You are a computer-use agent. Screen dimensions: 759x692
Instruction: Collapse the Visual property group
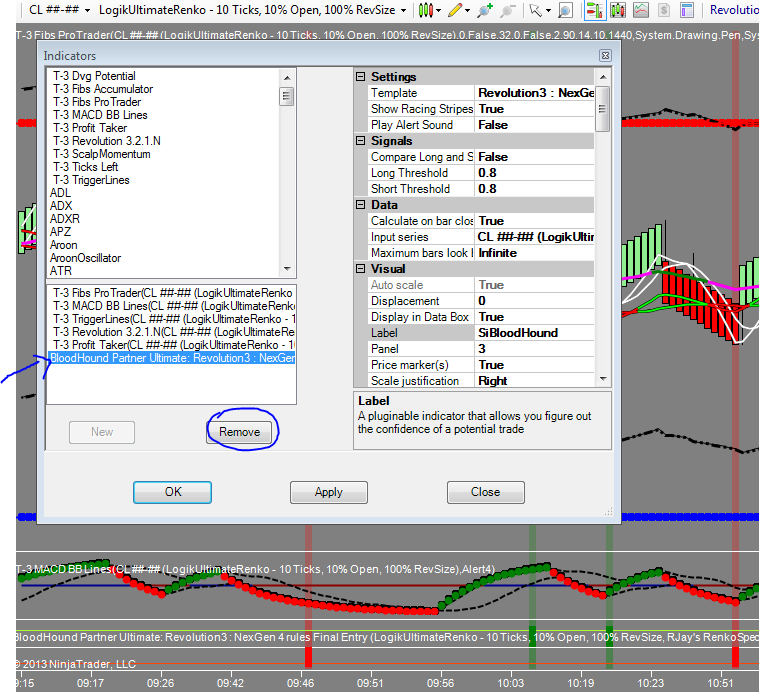tap(361, 269)
